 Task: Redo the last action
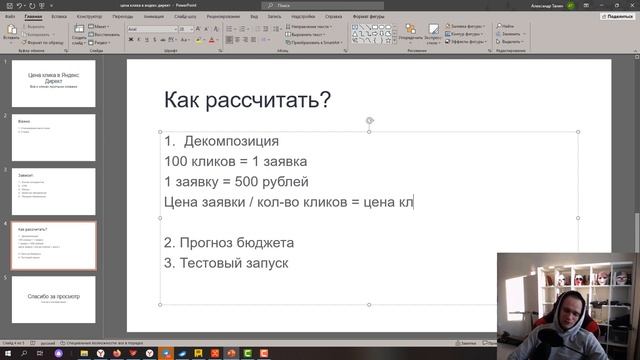pos(32,6)
